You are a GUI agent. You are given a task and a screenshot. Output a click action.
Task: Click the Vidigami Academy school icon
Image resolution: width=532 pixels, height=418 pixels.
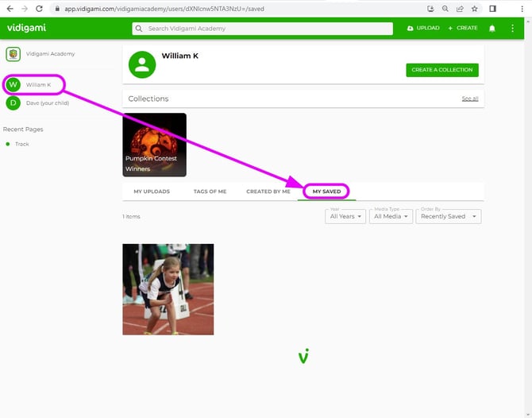click(13, 54)
